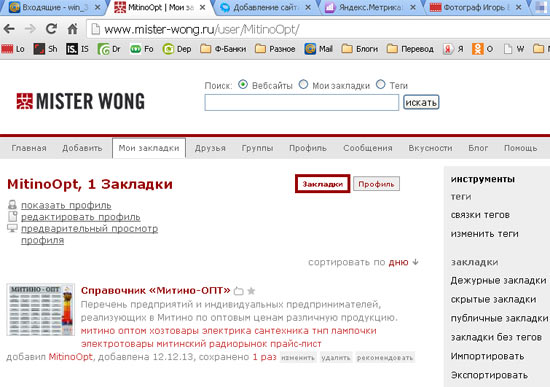The width and height of the screenshot is (550, 387).
Task: Open the browser home page icon
Action: pos(72,29)
